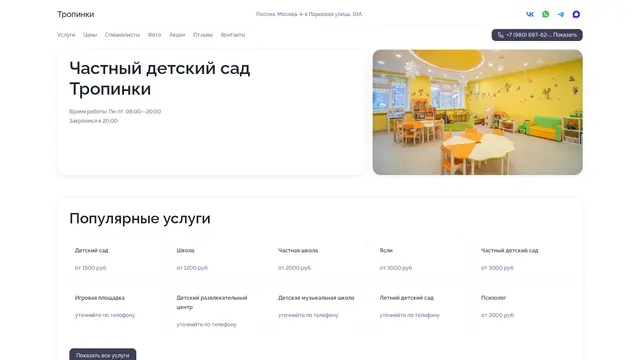Click the heading 'Популярные услуги'

point(140,218)
